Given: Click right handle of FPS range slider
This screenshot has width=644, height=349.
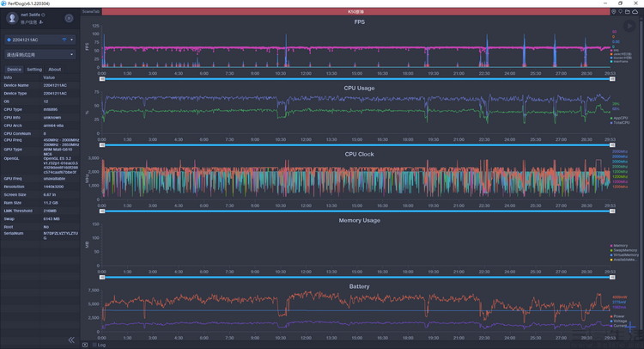Looking at the screenshot, I should (612, 79).
